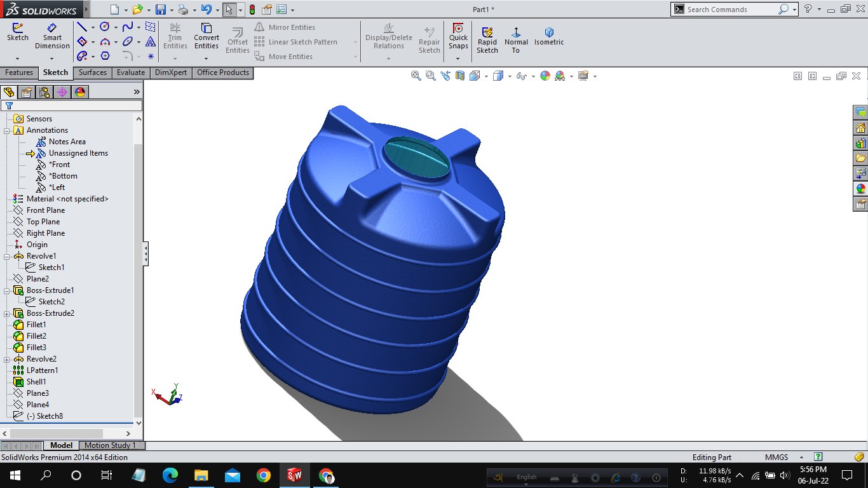Switch to Isometric view

549,36
